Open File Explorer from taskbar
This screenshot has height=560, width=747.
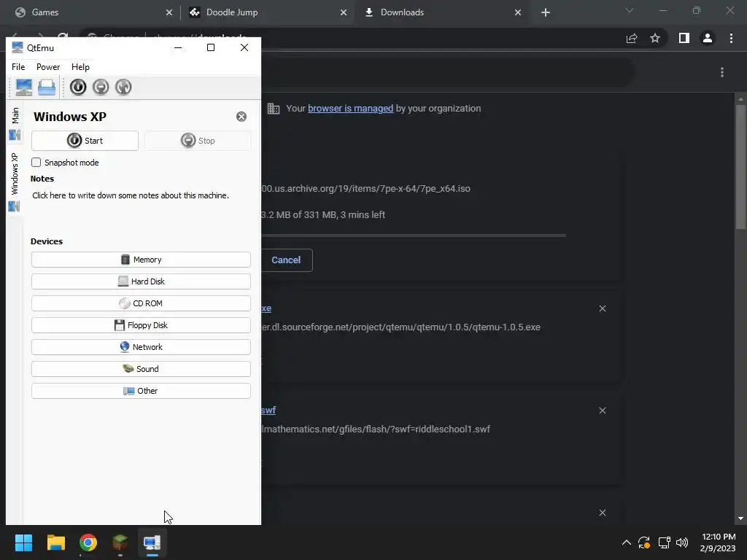[x=55, y=542]
